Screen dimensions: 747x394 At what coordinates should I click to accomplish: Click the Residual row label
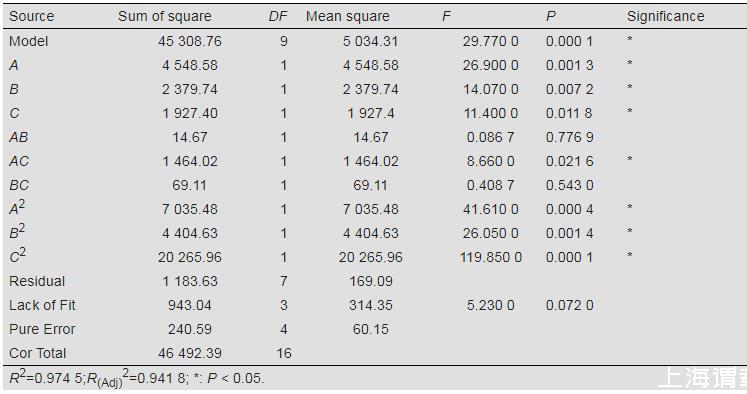pos(37,281)
